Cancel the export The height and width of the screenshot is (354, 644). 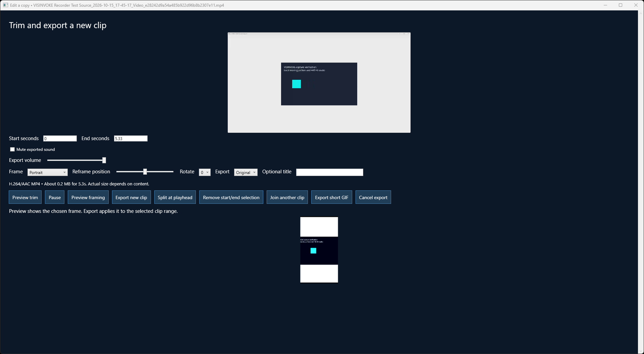tap(373, 197)
